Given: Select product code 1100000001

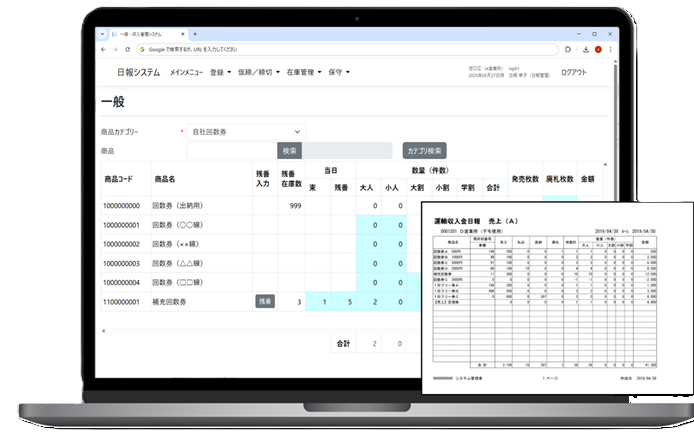Looking at the screenshot, I should coord(121,302).
